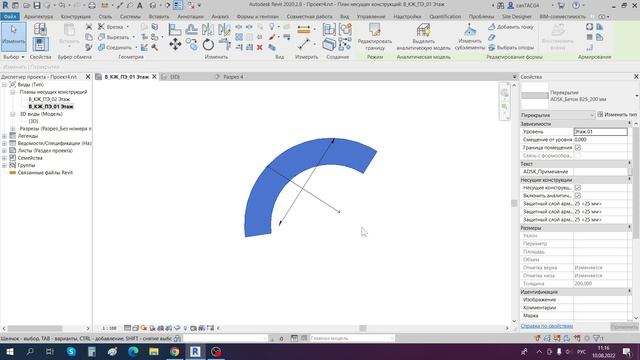
Task: Open the Выбор panel dropdown
Action: pyautogui.click(x=13, y=57)
